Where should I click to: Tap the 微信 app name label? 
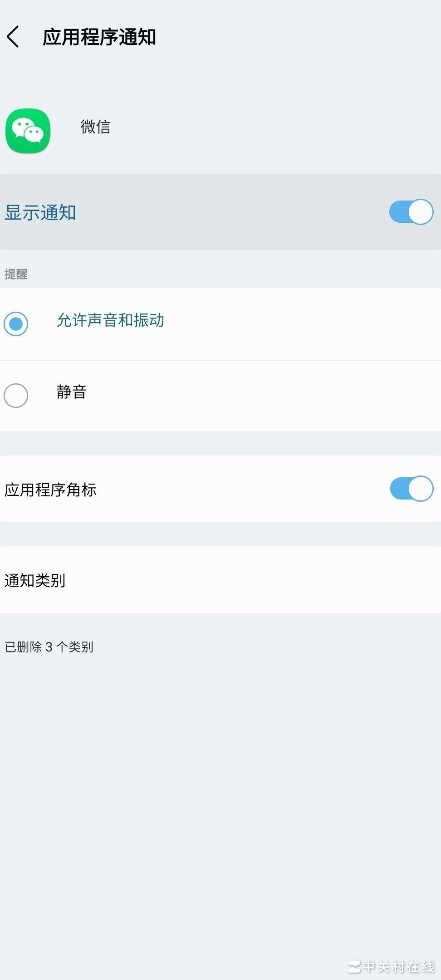pyautogui.click(x=95, y=128)
